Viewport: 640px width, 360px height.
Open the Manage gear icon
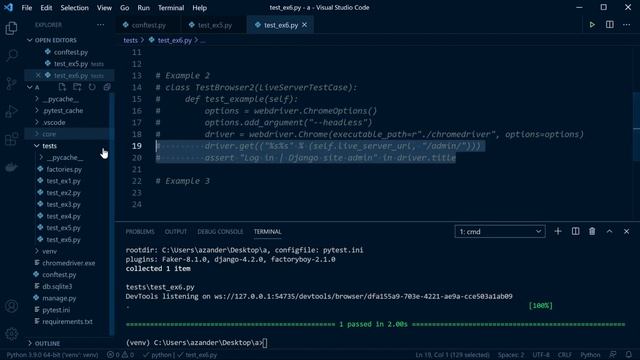(x=11, y=334)
